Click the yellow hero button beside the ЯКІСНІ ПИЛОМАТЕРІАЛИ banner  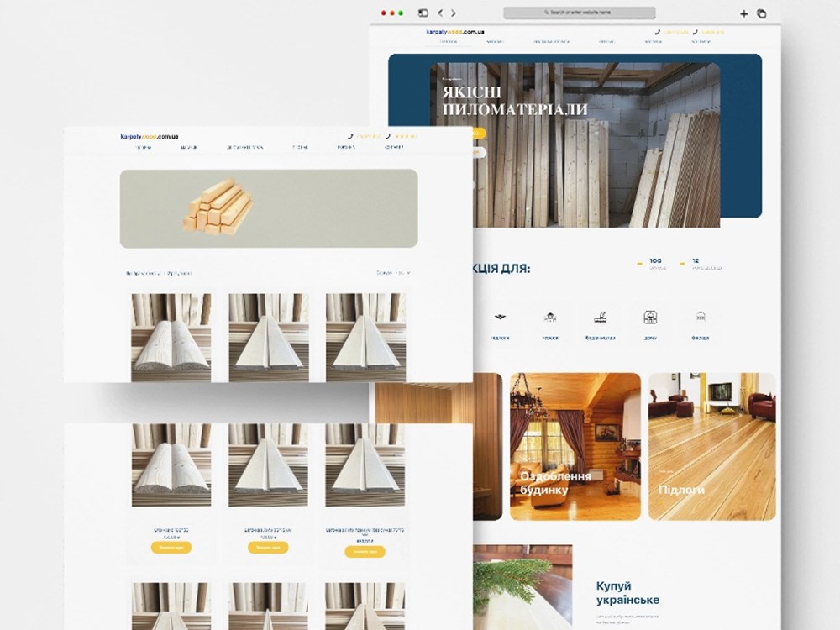[479, 134]
